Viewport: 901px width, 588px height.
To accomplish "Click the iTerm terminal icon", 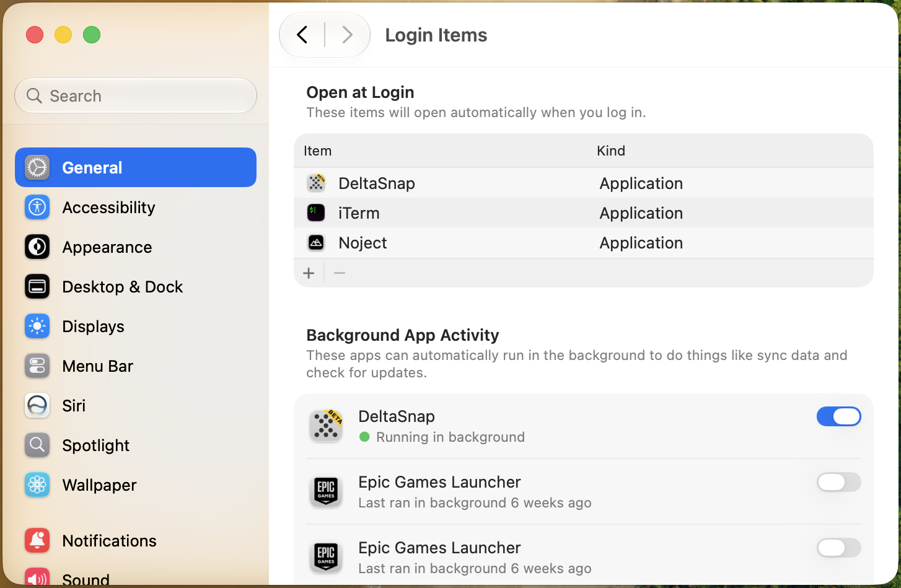I will coord(316,213).
